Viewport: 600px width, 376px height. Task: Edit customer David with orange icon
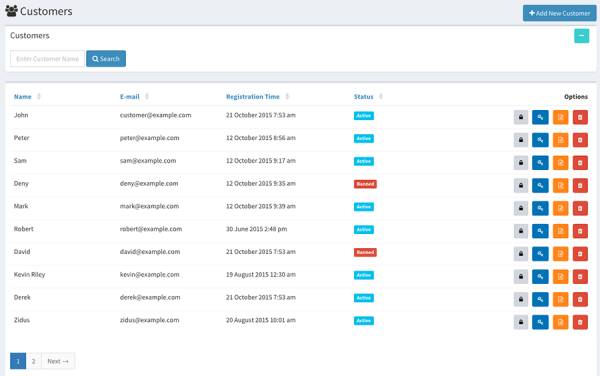[561, 254]
